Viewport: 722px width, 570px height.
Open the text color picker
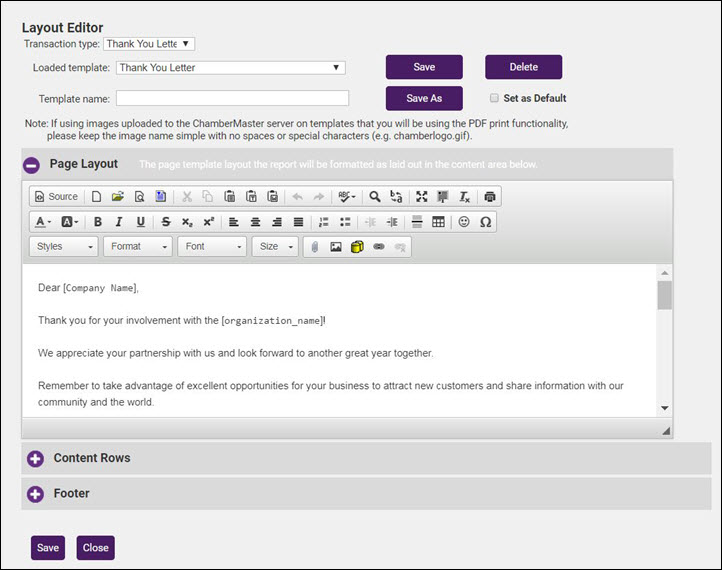pos(44,222)
